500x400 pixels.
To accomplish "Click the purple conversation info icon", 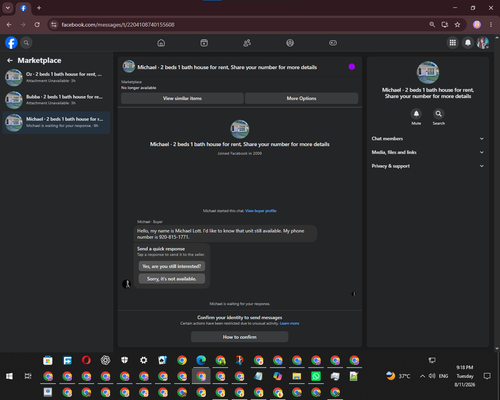I will tap(352, 67).
